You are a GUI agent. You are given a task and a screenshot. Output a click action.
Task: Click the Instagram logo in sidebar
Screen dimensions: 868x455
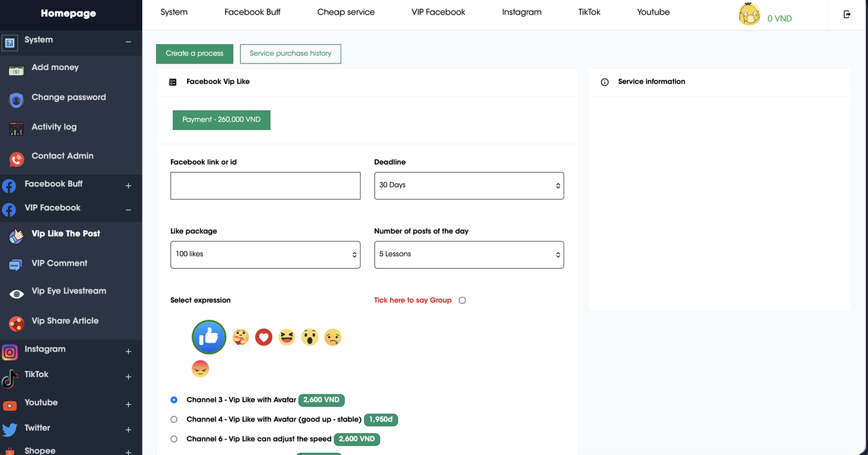(x=9, y=352)
